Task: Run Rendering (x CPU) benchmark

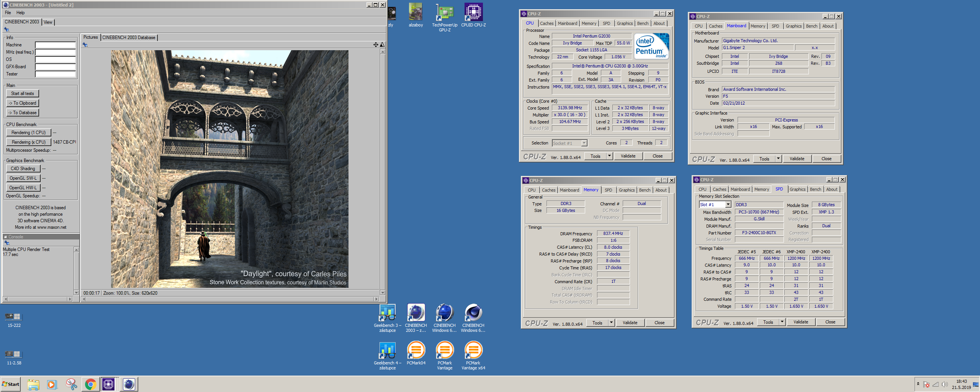Action: pyautogui.click(x=29, y=142)
